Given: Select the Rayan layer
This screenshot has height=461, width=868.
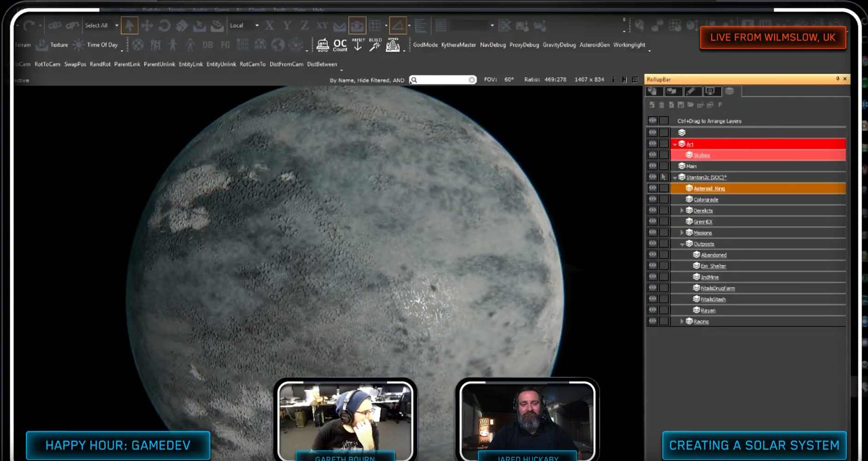Looking at the screenshot, I should tap(708, 310).
